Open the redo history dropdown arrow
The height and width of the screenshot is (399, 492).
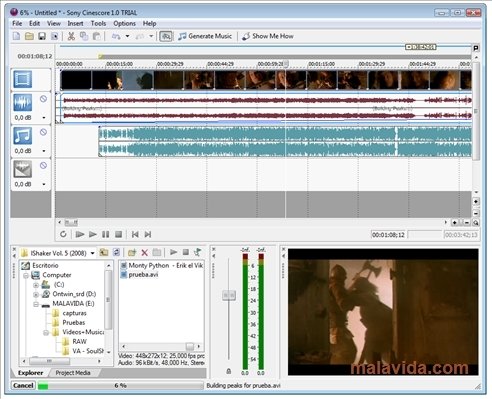(x=151, y=36)
